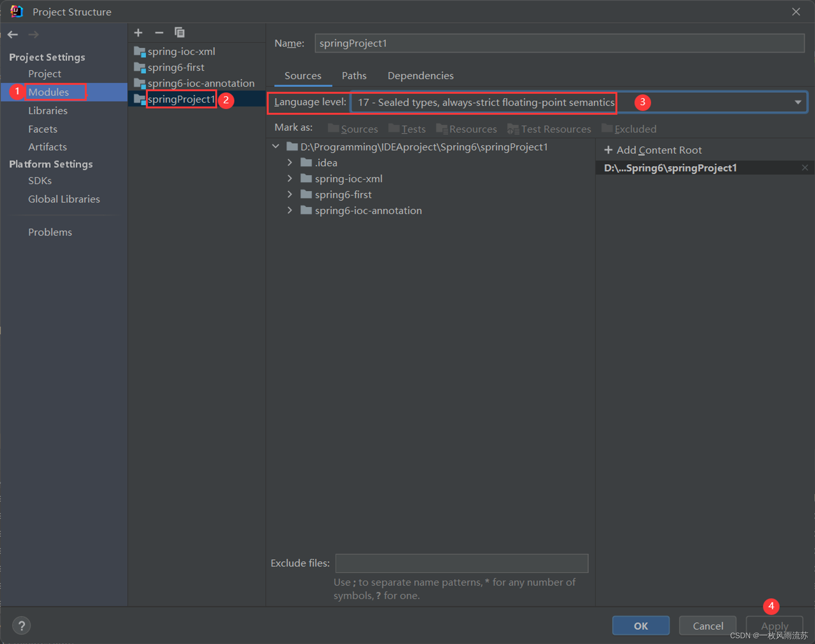The height and width of the screenshot is (644, 815).
Task: Expand the spring-ioc-xml folder
Action: pos(290,179)
